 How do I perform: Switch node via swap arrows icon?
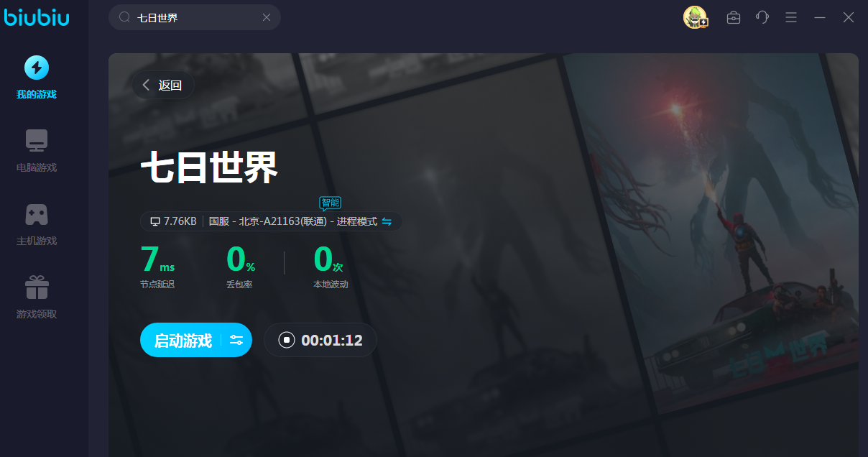coord(387,221)
